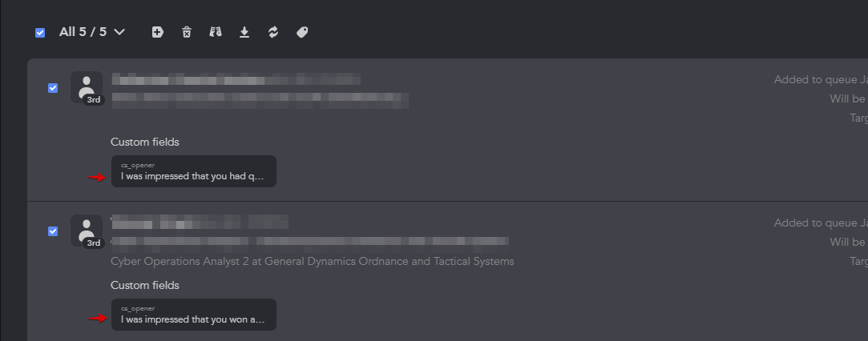Image resolution: width=868 pixels, height=341 pixels.
Task: Click the first 'Custom fields' heading
Action: point(145,142)
